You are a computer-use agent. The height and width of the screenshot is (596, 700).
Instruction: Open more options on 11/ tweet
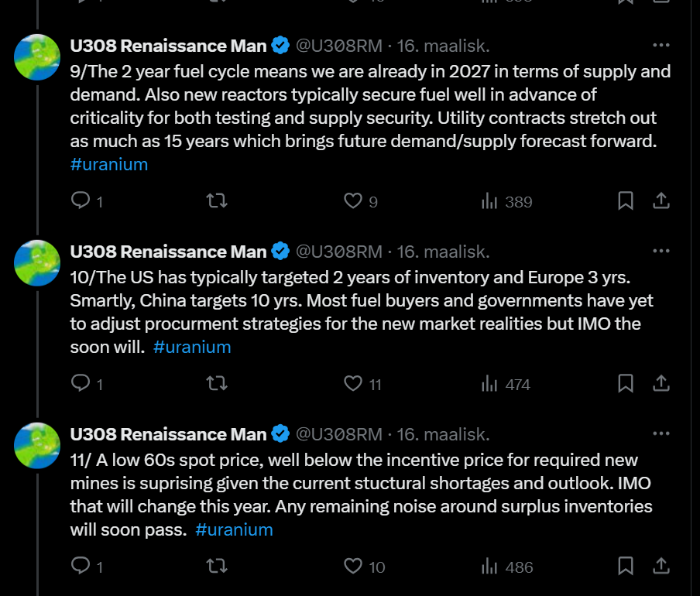point(661,433)
